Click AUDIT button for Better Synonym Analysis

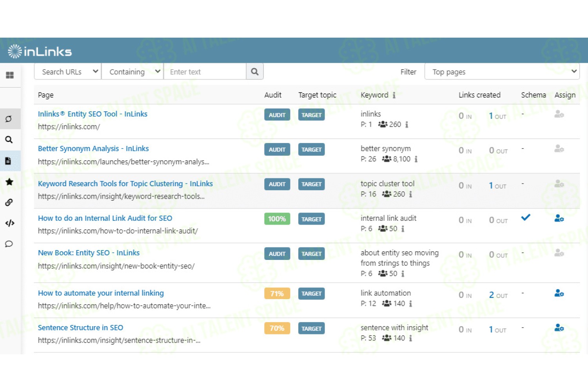pos(277,149)
